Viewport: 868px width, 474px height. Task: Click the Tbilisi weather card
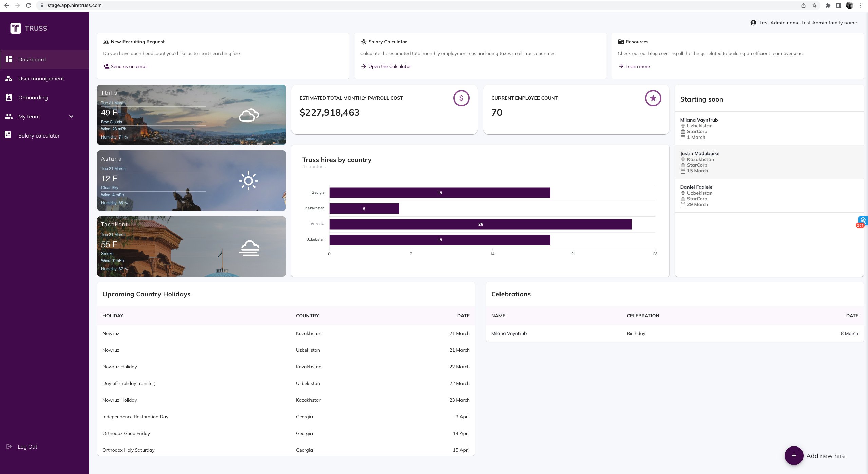[x=191, y=115]
